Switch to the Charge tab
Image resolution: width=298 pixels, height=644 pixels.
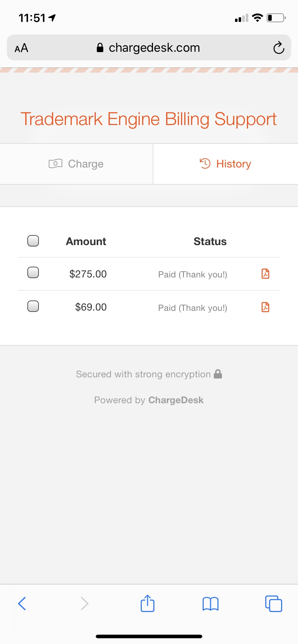(x=76, y=164)
